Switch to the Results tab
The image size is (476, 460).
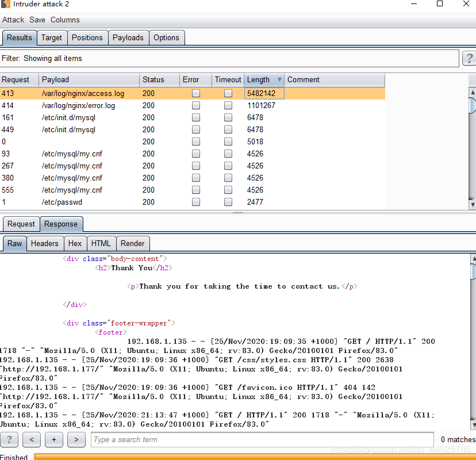(20, 37)
